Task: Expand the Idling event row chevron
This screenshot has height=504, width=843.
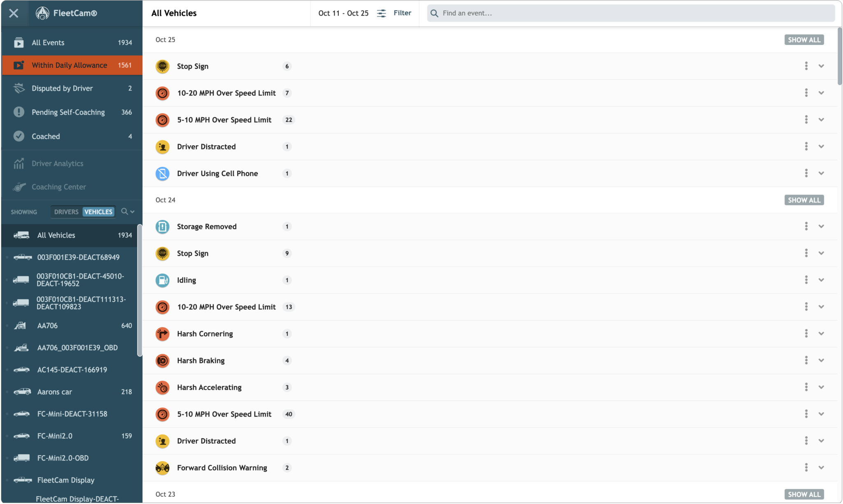Action: (821, 280)
